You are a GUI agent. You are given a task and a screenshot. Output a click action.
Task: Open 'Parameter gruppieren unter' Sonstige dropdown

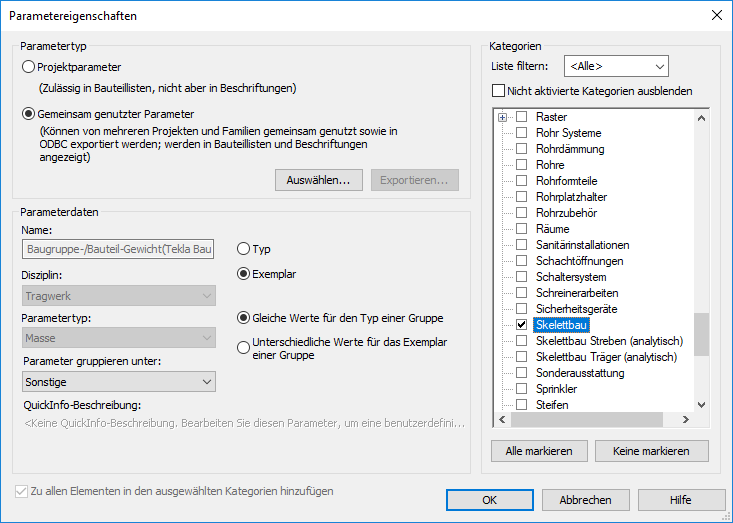[x=118, y=381]
